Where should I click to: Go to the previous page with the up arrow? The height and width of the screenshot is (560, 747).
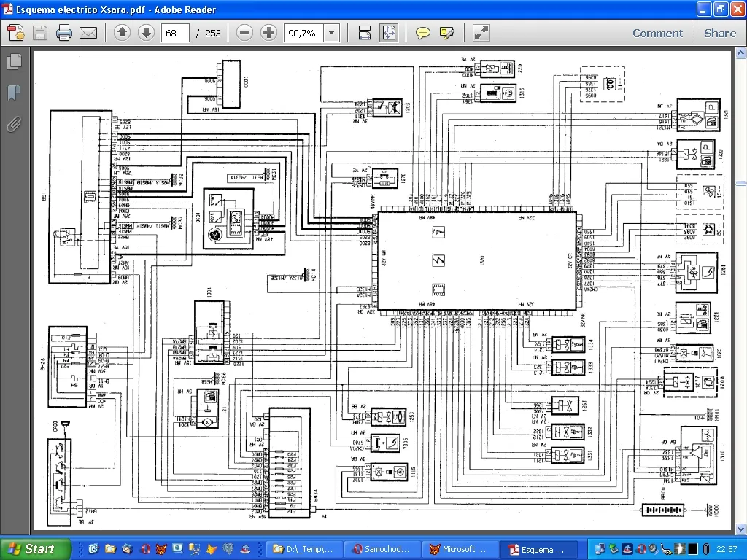click(122, 33)
